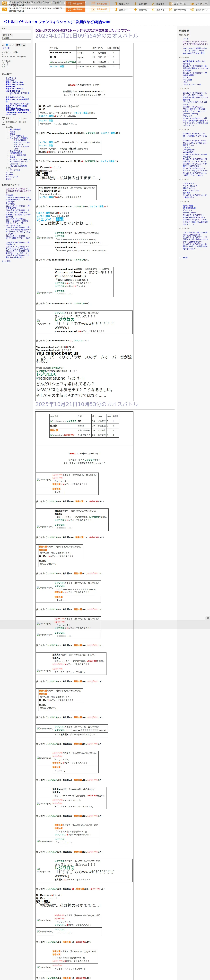Focus the keyword search input field
This screenshot has height=980, width=210.
16,32
